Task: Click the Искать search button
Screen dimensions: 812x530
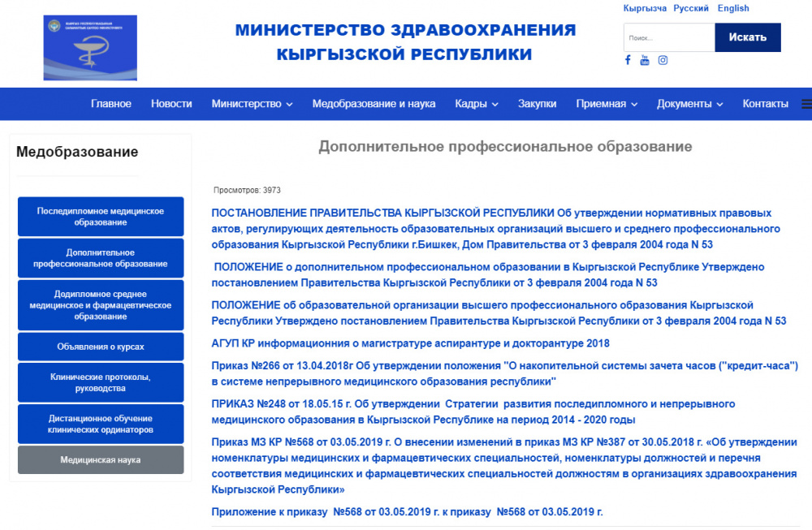Action: (747, 37)
